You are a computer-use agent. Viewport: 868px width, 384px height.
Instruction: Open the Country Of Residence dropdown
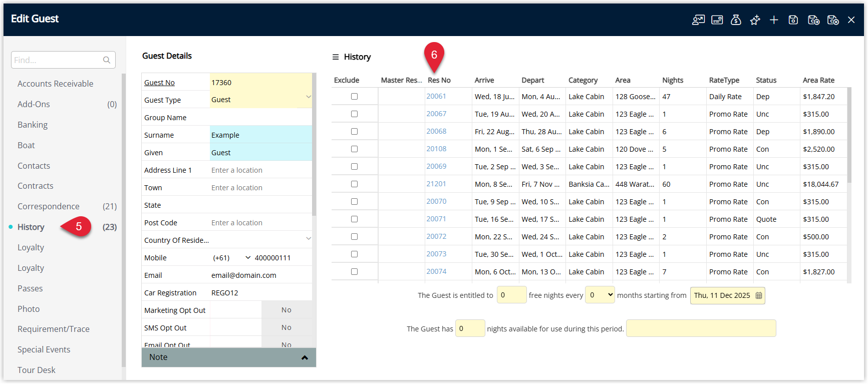click(309, 238)
